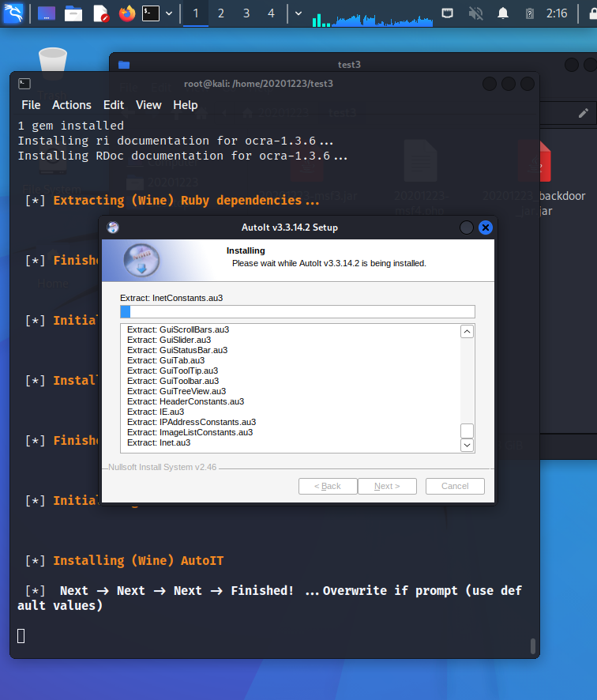Click the AutoIt installer logo image
Viewport: 597px width, 700px height.
[x=141, y=260]
